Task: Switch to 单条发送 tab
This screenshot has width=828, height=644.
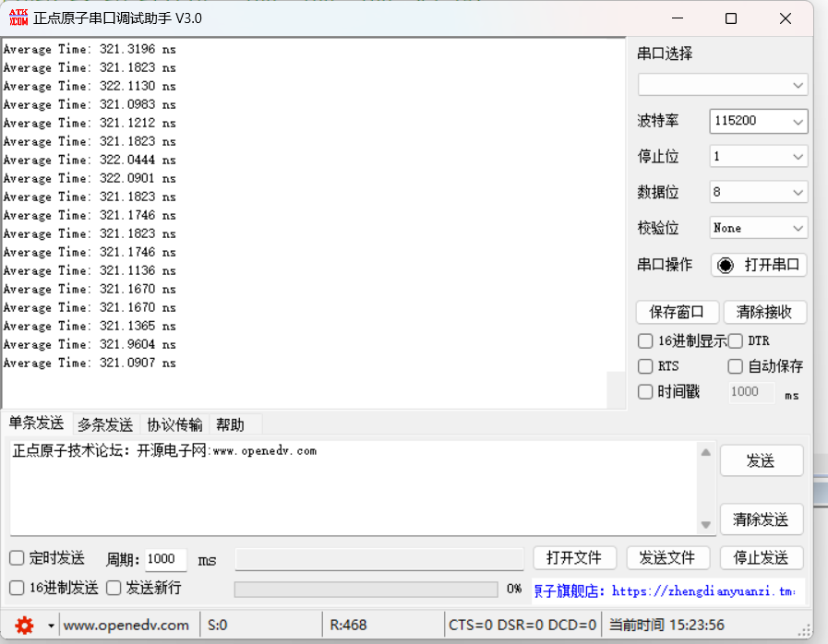Action: point(36,423)
